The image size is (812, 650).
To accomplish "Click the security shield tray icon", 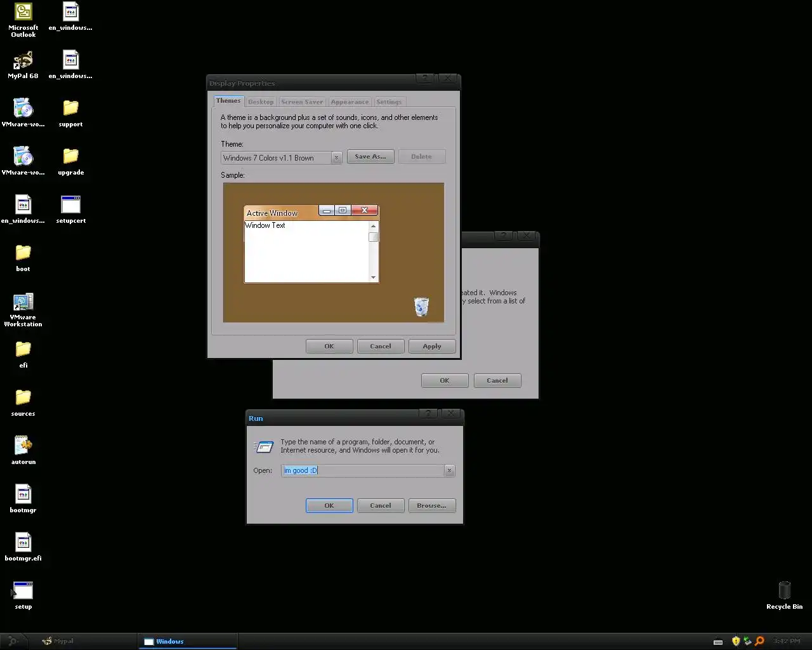I will click(736, 641).
